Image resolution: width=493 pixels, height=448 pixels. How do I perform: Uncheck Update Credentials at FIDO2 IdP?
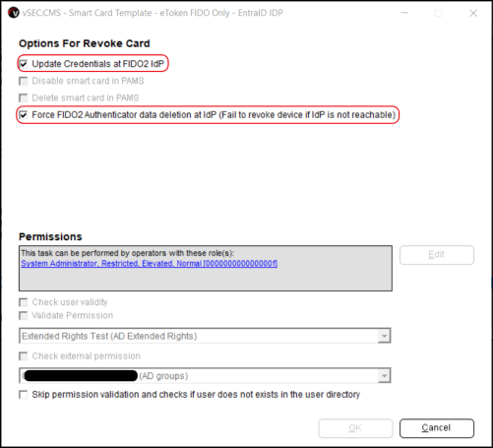pyautogui.click(x=24, y=64)
